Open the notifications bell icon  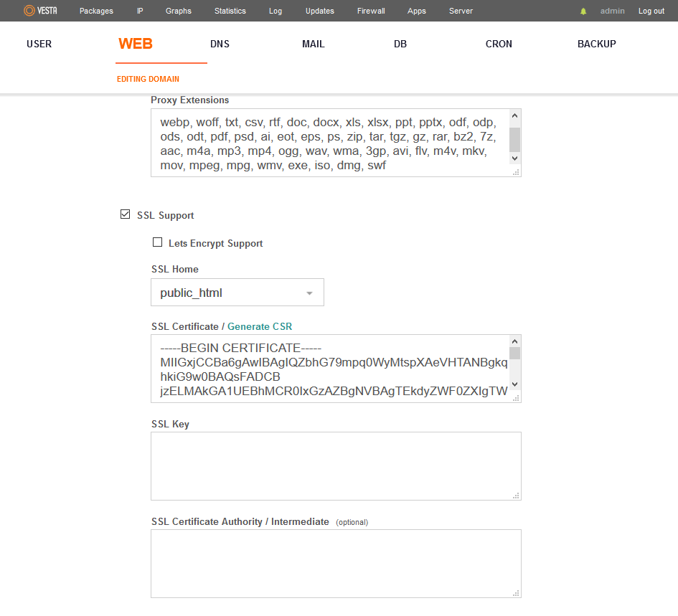(583, 11)
